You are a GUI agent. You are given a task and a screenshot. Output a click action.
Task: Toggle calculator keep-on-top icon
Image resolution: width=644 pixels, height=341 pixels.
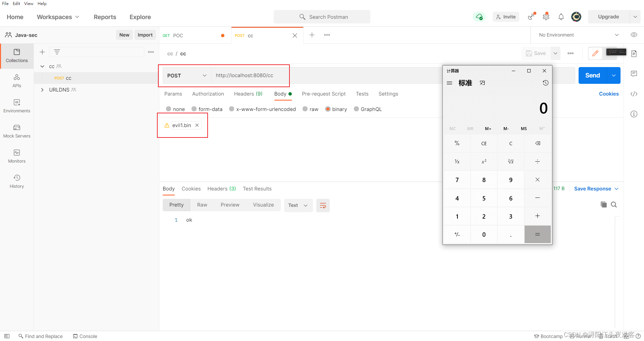482,83
